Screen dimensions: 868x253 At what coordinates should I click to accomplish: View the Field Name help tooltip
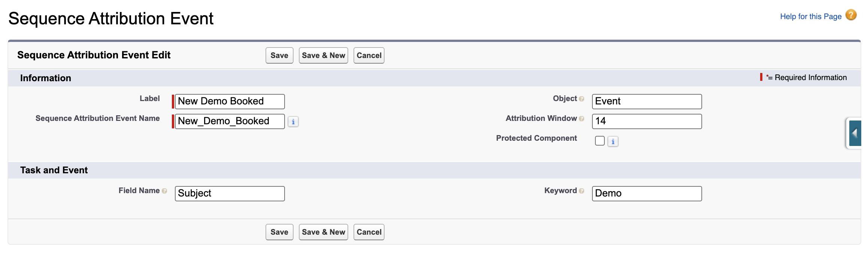pos(164,190)
